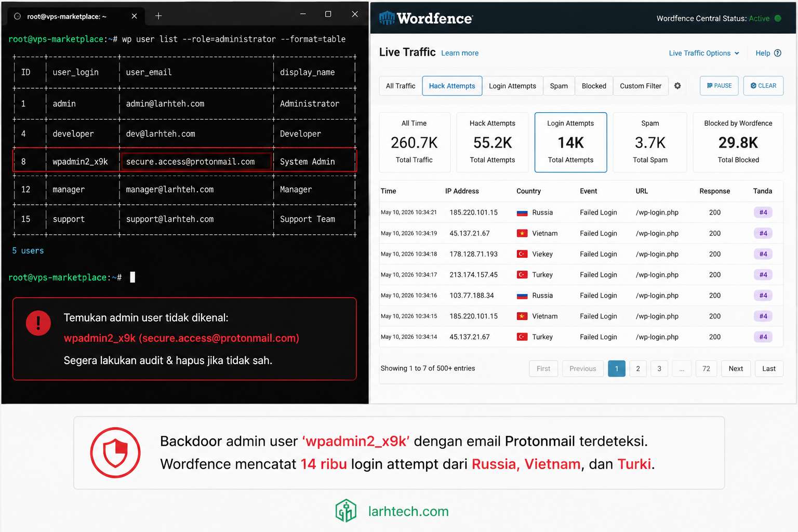Click the Help question mark icon

pyautogui.click(x=778, y=53)
